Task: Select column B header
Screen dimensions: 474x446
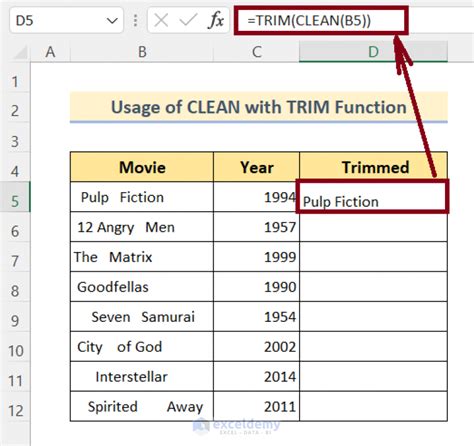Action: 142,52
